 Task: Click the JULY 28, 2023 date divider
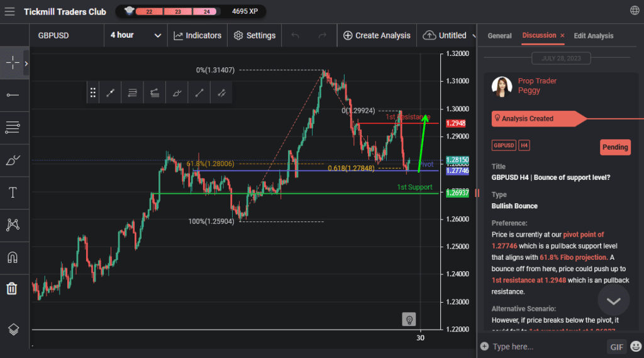[561, 59]
